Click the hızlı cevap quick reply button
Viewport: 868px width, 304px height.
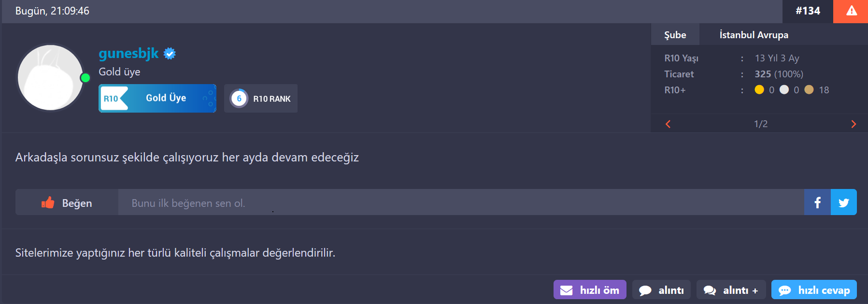pyautogui.click(x=814, y=290)
